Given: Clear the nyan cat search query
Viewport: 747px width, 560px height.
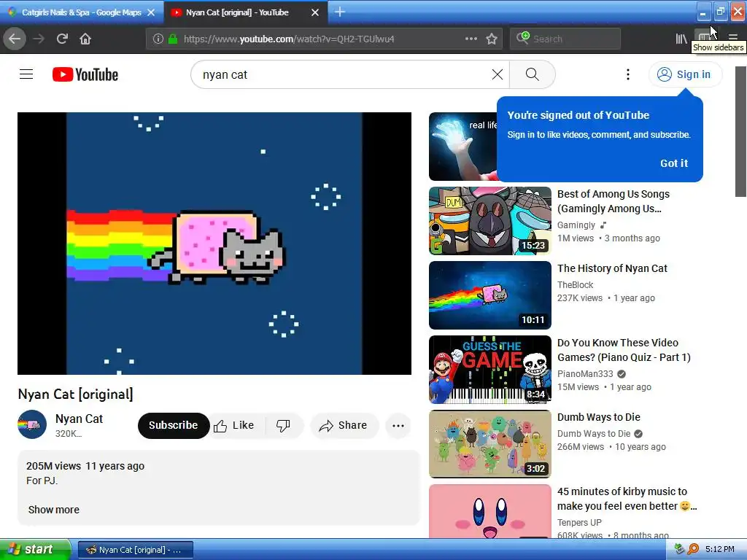Looking at the screenshot, I should point(498,74).
